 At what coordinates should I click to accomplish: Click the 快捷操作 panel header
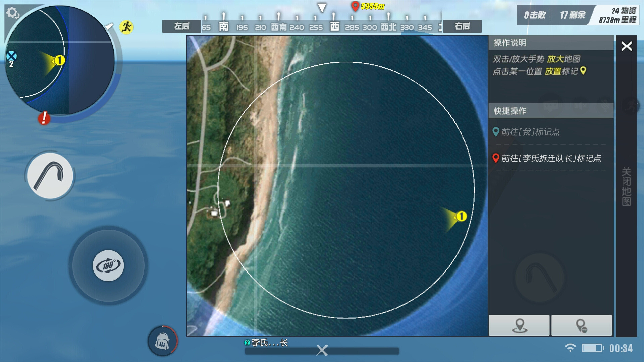[x=551, y=111]
